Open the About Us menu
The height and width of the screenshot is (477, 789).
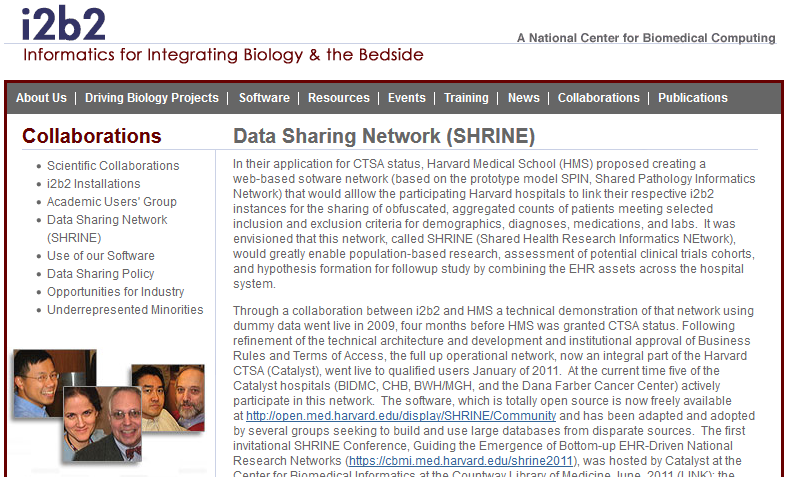[x=41, y=98]
